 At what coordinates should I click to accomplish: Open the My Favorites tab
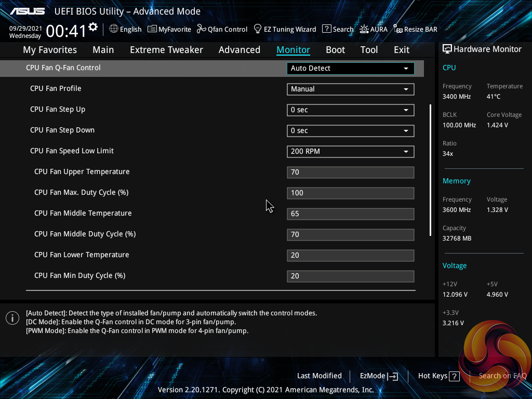pos(50,50)
